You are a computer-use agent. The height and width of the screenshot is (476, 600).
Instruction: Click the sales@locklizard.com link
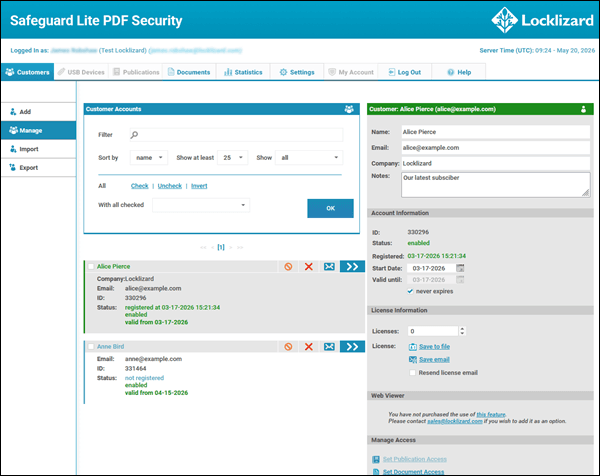pos(455,421)
